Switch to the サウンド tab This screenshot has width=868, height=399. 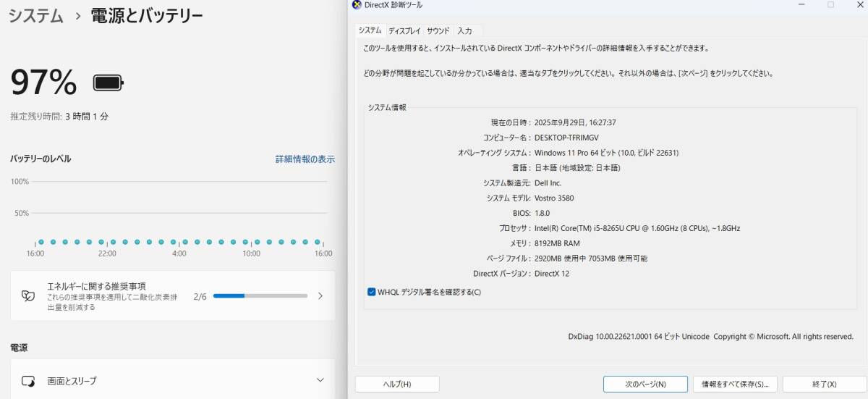[x=438, y=31]
